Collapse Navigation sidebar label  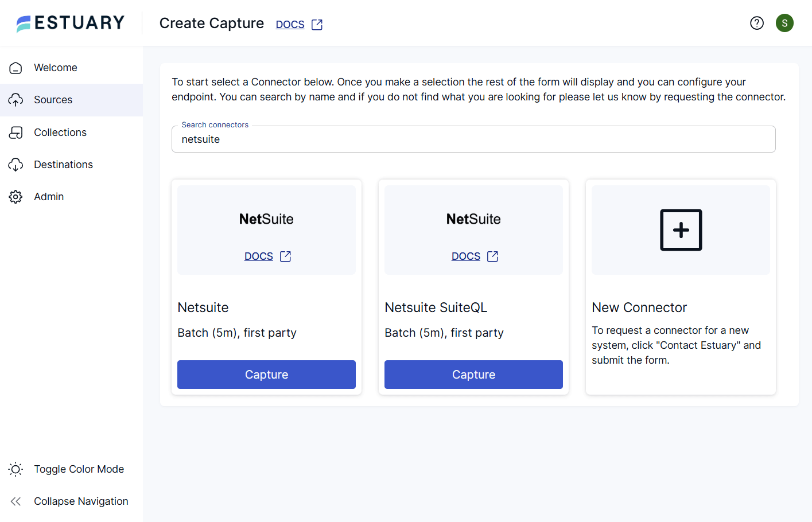pyautogui.click(x=81, y=501)
